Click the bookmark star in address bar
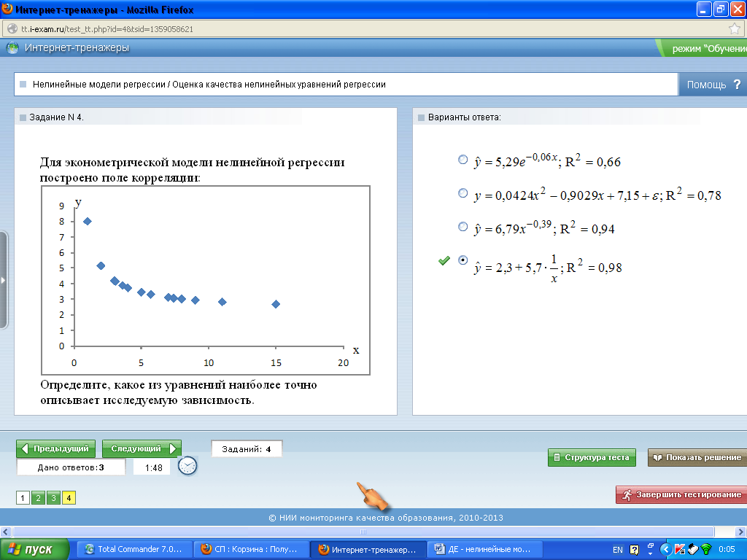This screenshot has width=747, height=560. click(734, 29)
